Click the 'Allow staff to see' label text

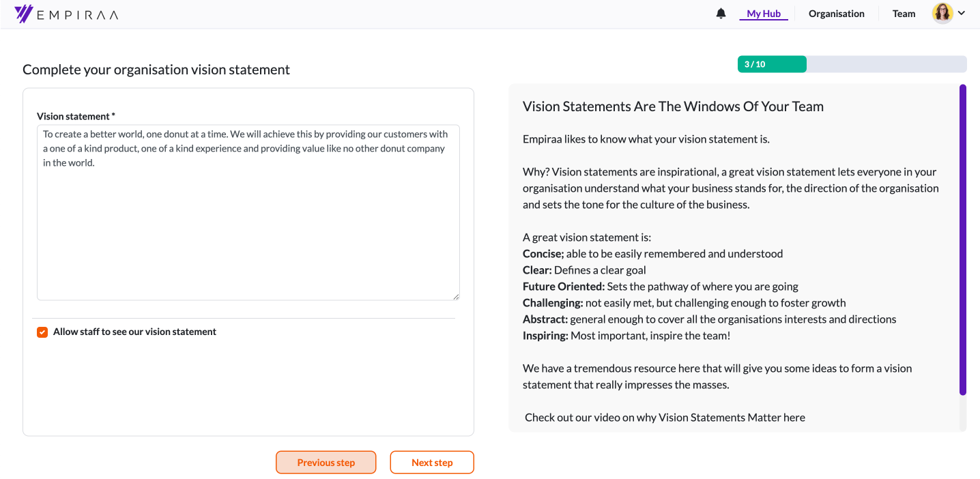pyautogui.click(x=134, y=332)
